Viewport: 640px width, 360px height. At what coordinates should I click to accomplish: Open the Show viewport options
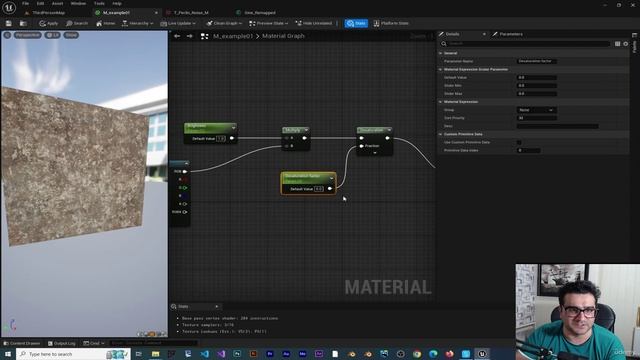tap(71, 35)
